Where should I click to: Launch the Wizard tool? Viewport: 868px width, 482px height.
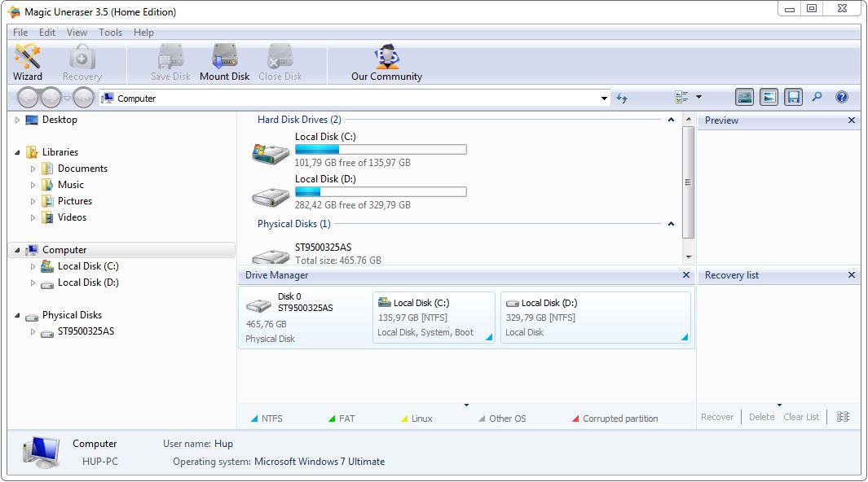28,63
